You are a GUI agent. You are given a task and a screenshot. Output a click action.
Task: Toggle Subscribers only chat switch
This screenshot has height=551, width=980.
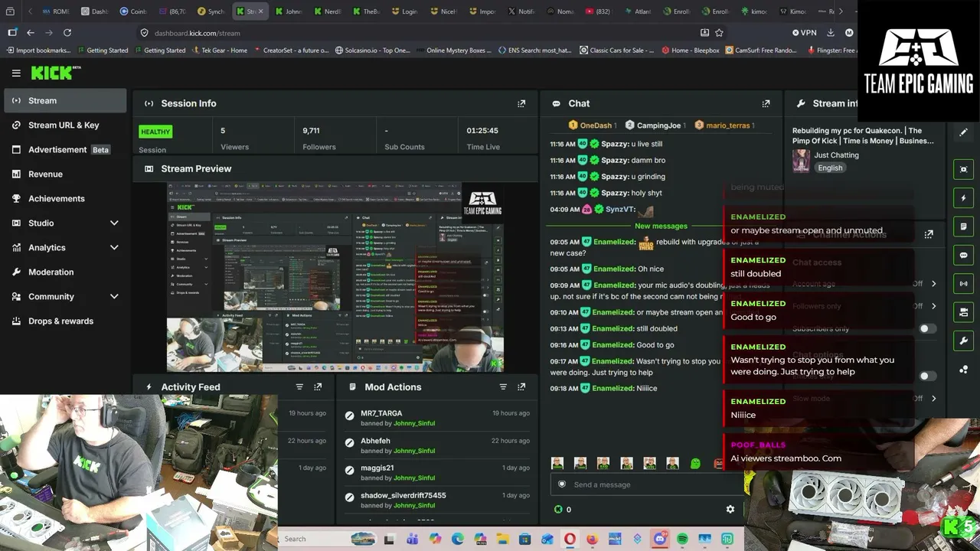coord(927,328)
